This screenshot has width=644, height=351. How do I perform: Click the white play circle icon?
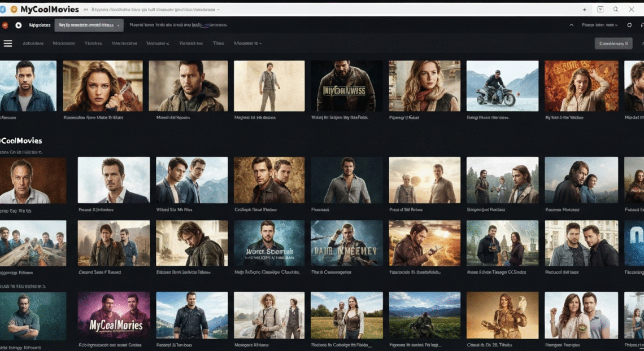click(19, 25)
